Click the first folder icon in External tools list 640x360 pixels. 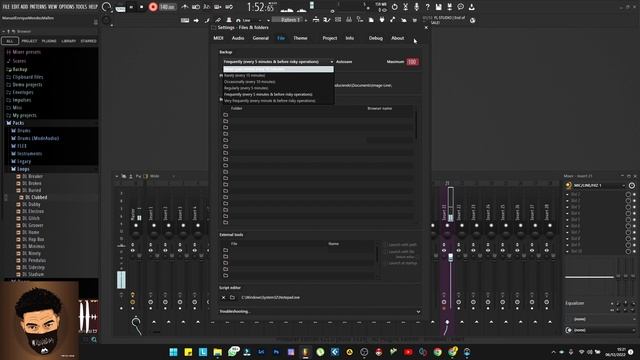[x=226, y=250]
